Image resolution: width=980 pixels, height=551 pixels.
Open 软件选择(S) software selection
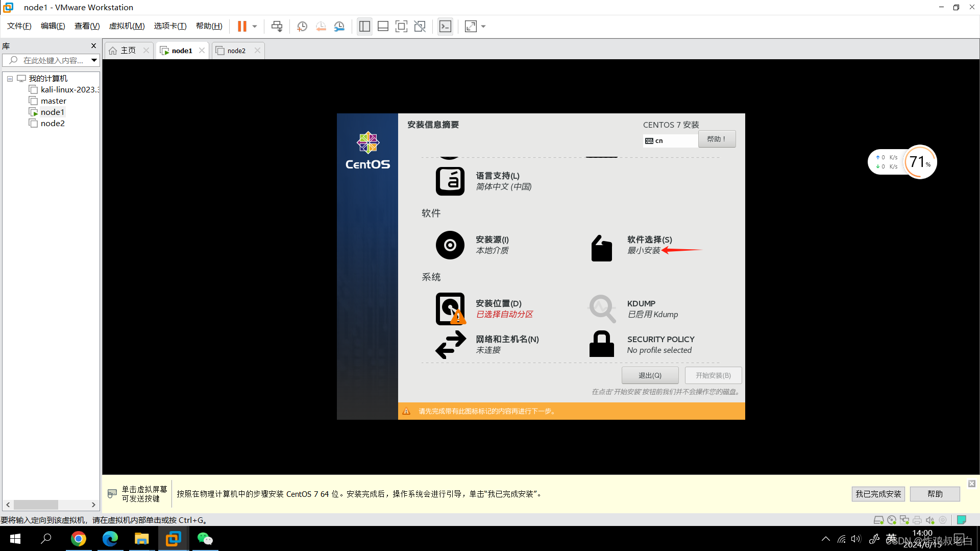pos(631,248)
